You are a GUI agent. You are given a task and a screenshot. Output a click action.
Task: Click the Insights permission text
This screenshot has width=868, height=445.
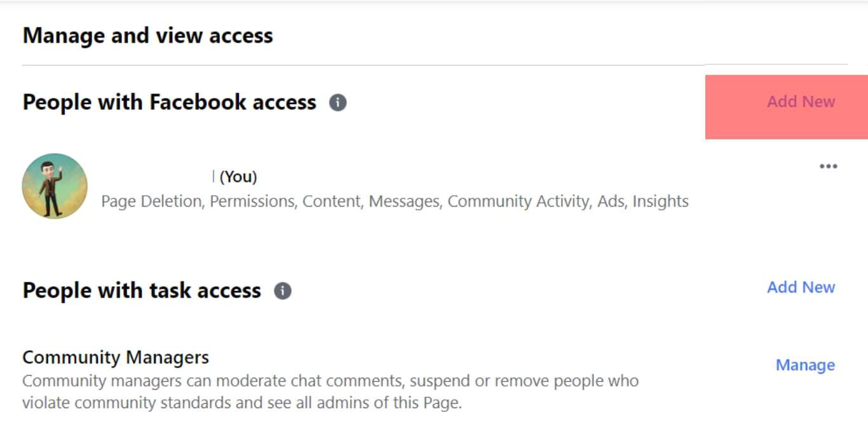pyautogui.click(x=660, y=202)
